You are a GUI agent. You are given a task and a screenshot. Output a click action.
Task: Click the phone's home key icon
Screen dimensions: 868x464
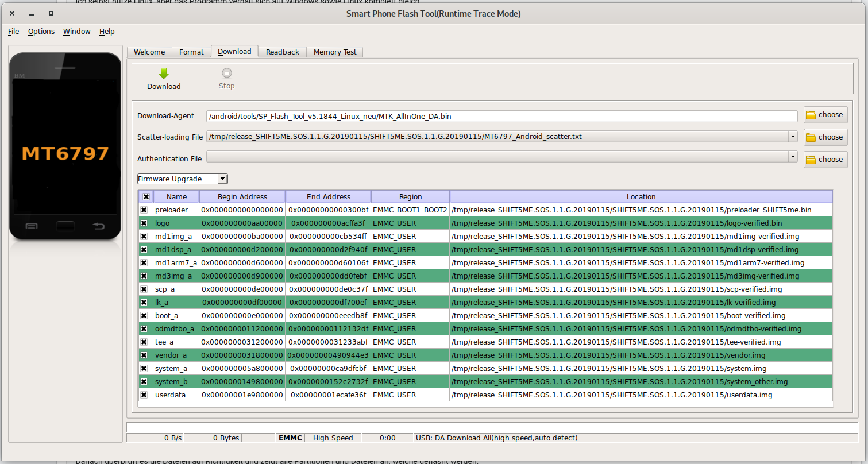click(65, 226)
